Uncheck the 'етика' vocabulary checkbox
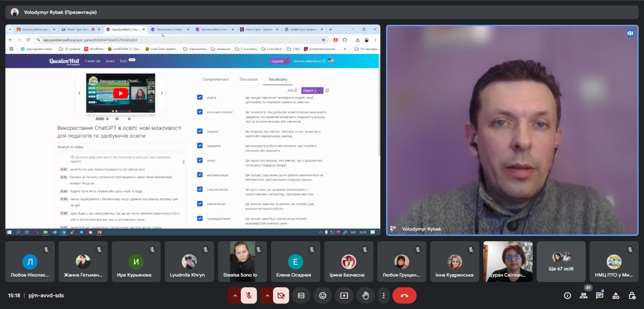The image size is (644, 309). coord(200,160)
